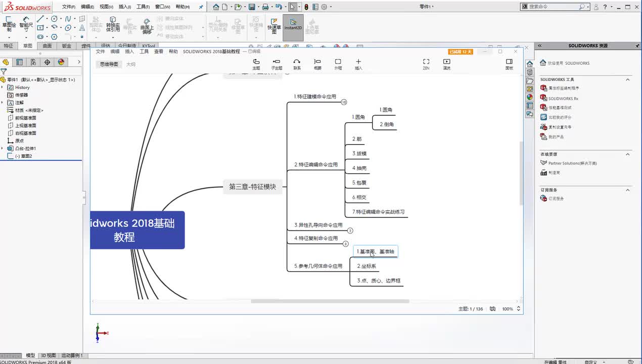Viewport: 642px width, 364px height.
Task: Select the Ellipse sketch tool
Action: pos(68,28)
